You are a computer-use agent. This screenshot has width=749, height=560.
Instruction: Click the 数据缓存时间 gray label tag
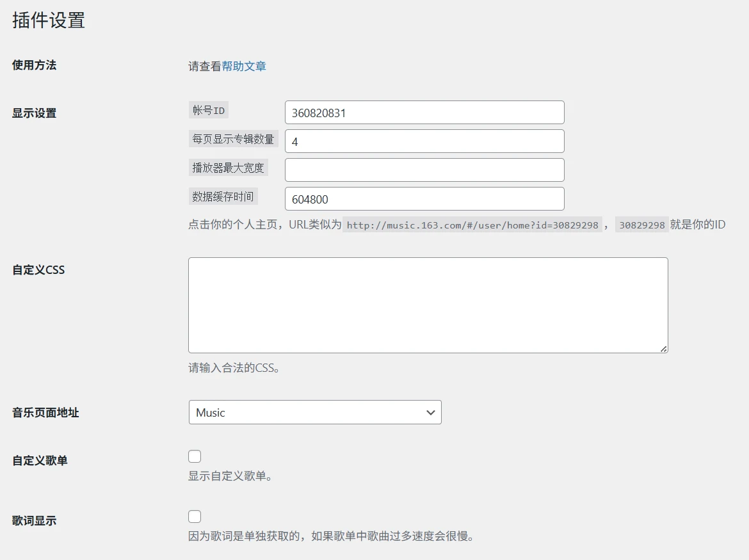point(223,196)
